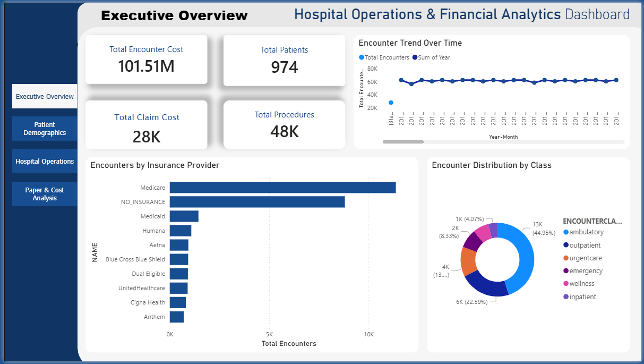The height and width of the screenshot is (364, 644).
Task: Select the Total Encounter Cost card
Action: pyautogui.click(x=146, y=60)
